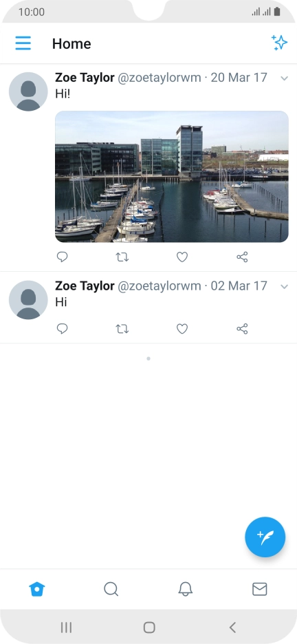Retweet the 20 Mar 17 tweet
This screenshot has width=297, height=644.
point(122,257)
